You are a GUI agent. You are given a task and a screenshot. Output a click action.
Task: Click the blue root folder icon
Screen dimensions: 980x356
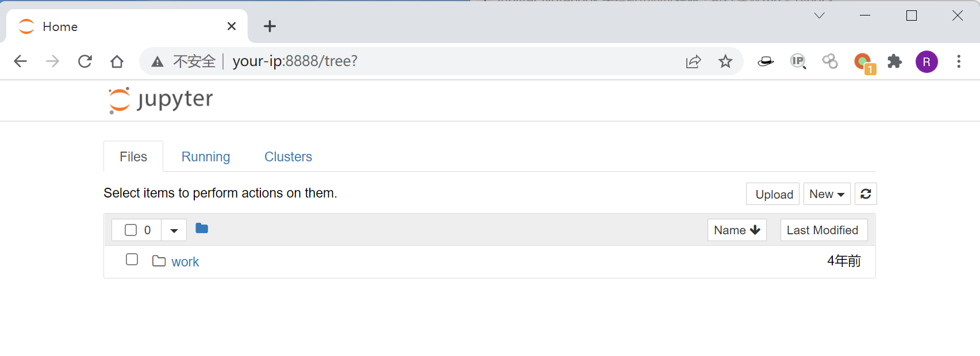(202, 229)
